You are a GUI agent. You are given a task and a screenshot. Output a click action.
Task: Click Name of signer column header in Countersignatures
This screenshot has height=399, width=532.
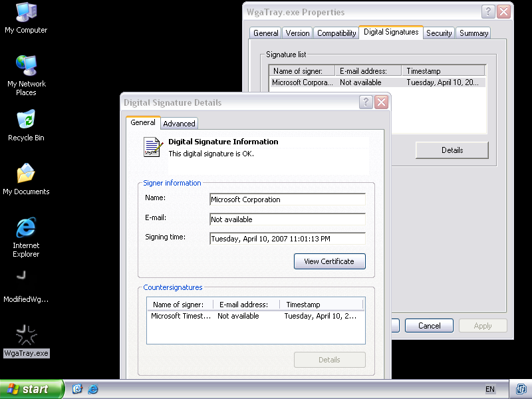click(x=180, y=305)
